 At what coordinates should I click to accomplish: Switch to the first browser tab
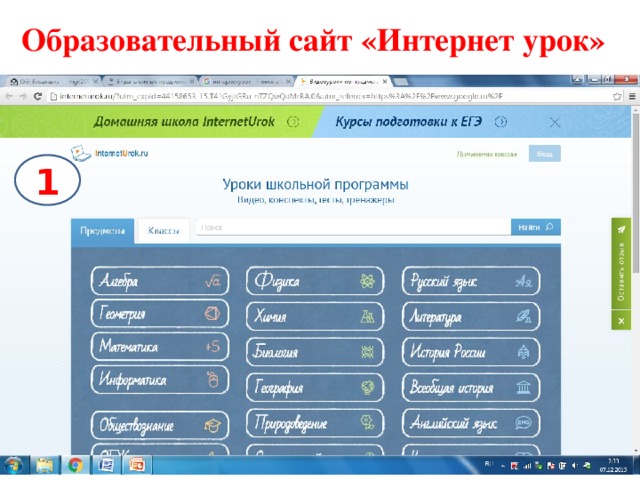[53, 82]
